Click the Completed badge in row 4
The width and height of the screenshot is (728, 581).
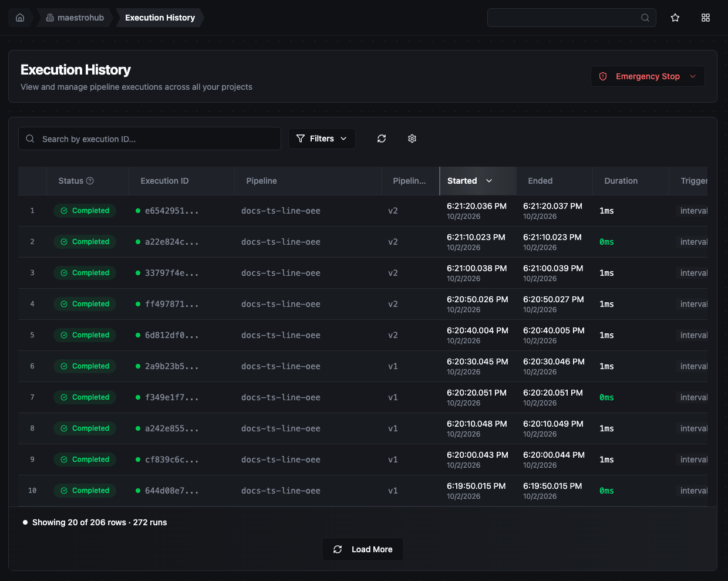click(x=85, y=304)
